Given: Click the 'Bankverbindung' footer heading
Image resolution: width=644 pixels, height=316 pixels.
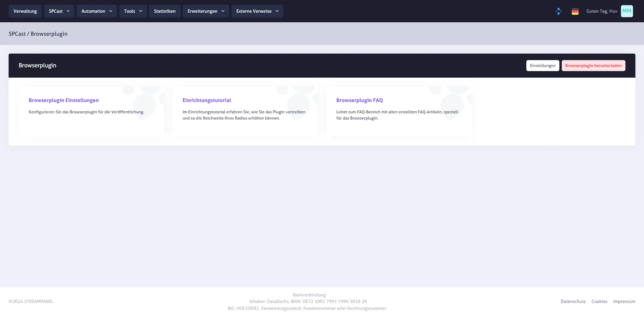Looking at the screenshot, I should [309, 295].
